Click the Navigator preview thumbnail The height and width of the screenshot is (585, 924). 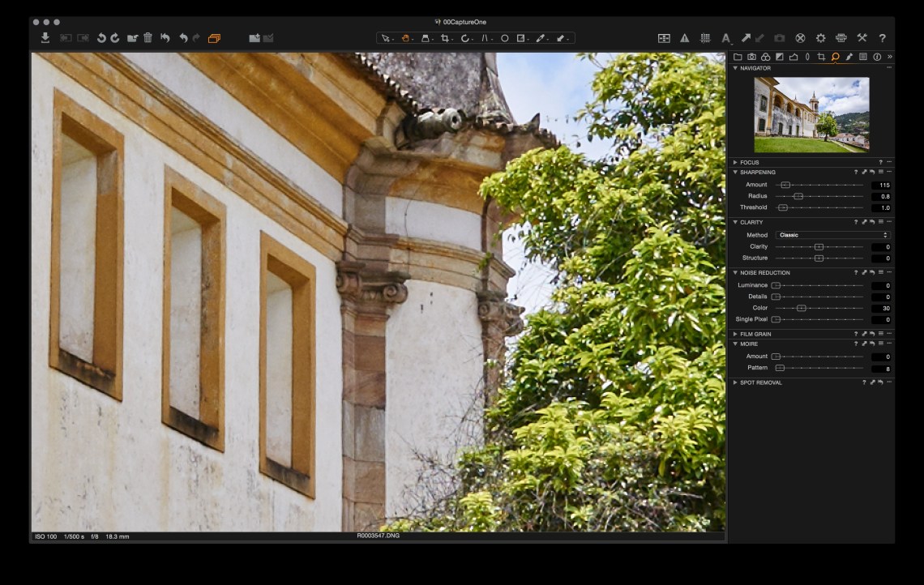811,114
